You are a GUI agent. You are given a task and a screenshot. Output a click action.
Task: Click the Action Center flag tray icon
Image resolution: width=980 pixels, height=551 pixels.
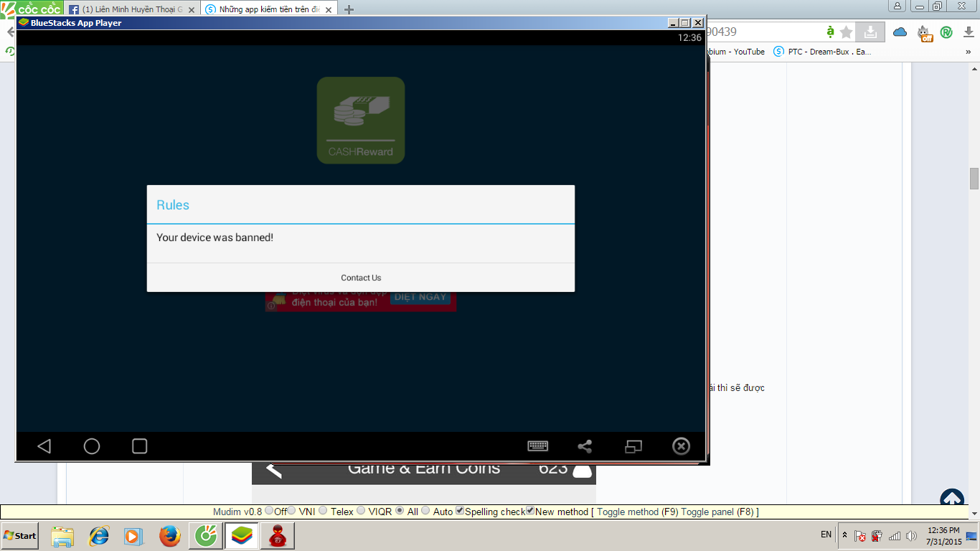point(860,536)
